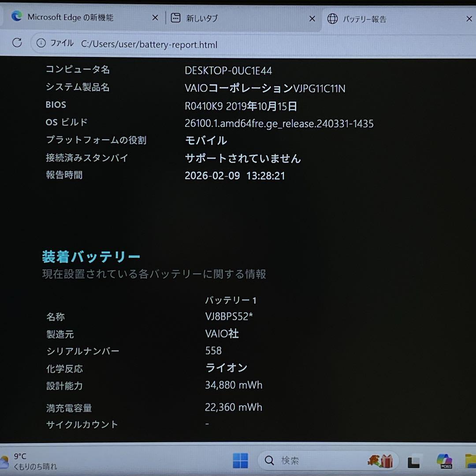Close the Microsoft Edge の新機能 tab
Screen dimensions: 476x476
point(155,18)
